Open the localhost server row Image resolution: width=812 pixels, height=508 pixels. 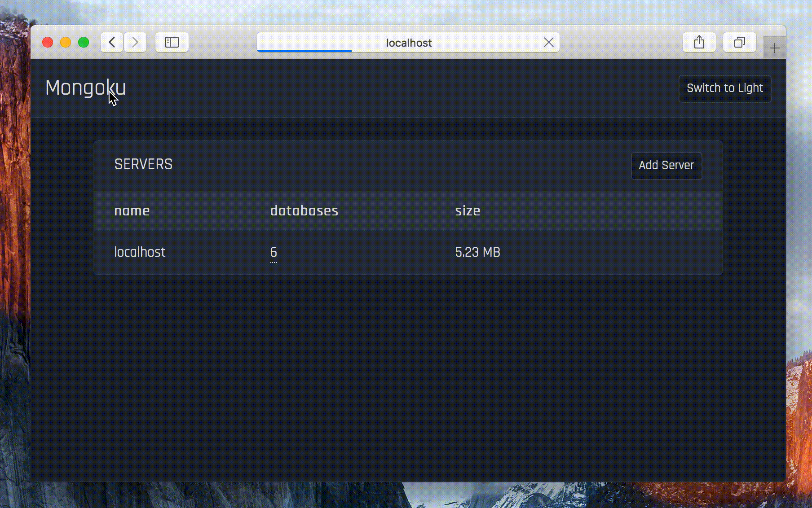pyautogui.click(x=408, y=252)
